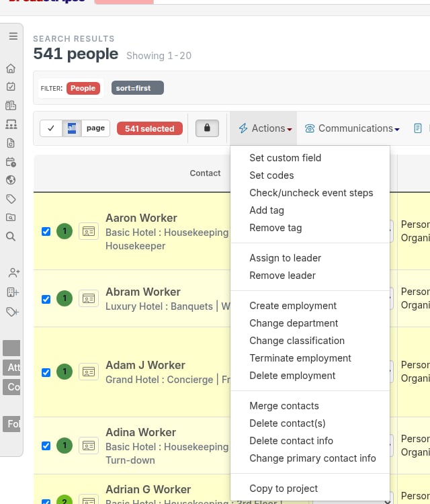
Task: Click the document icon right of Communications
Action: click(x=417, y=128)
